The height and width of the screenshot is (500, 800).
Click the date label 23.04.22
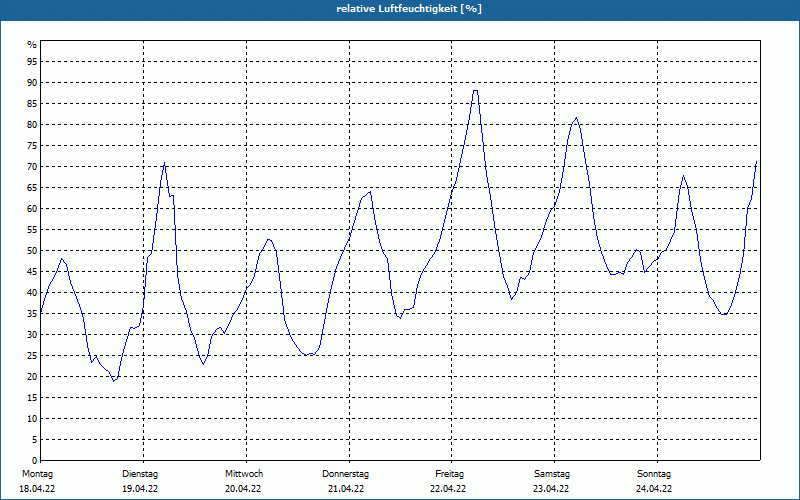(551, 489)
